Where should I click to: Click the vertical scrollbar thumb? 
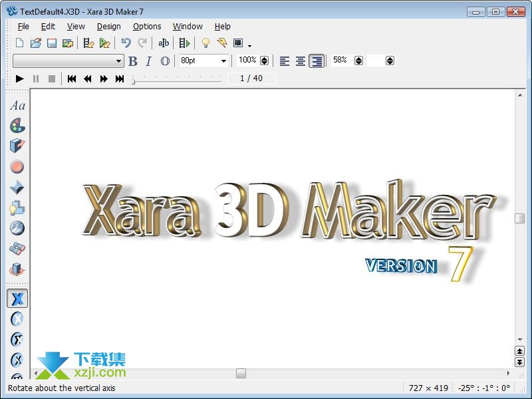(x=519, y=218)
